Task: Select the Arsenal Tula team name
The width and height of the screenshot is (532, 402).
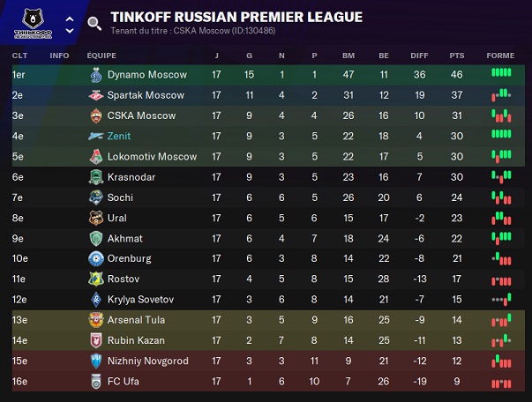Action: click(136, 320)
